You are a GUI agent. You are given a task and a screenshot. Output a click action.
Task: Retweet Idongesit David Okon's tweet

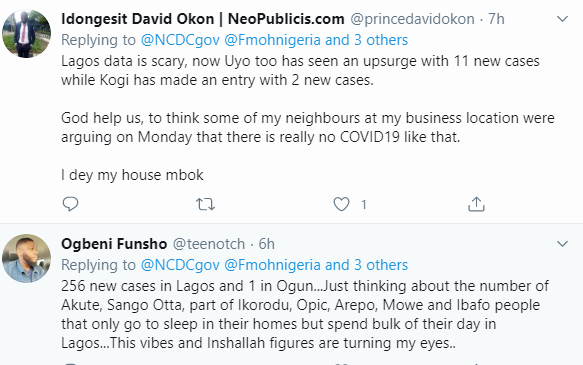pos(205,204)
